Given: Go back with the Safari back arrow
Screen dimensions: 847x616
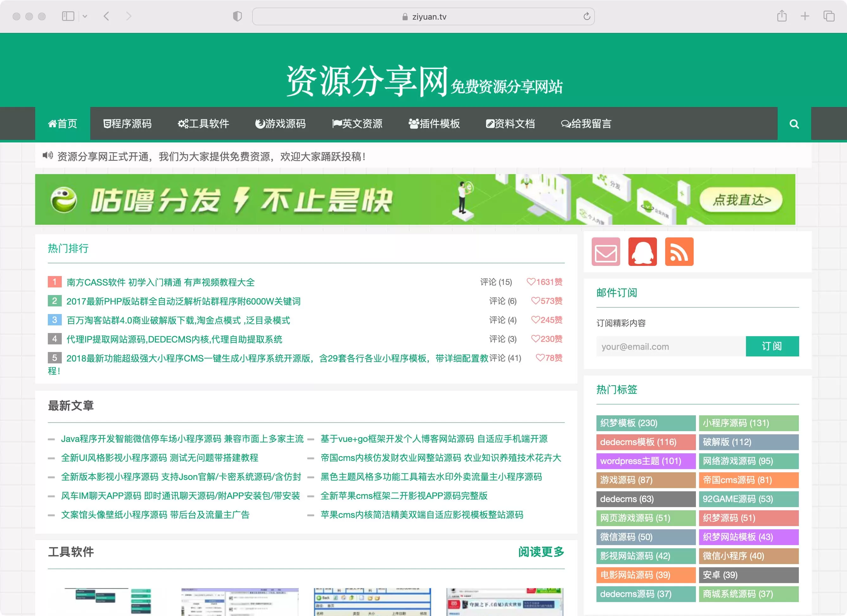Looking at the screenshot, I should click(x=106, y=16).
